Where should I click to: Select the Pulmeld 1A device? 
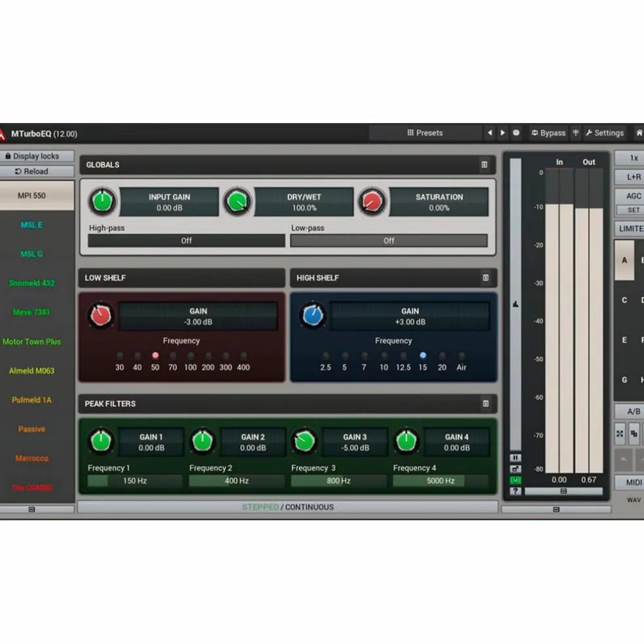pos(31,400)
